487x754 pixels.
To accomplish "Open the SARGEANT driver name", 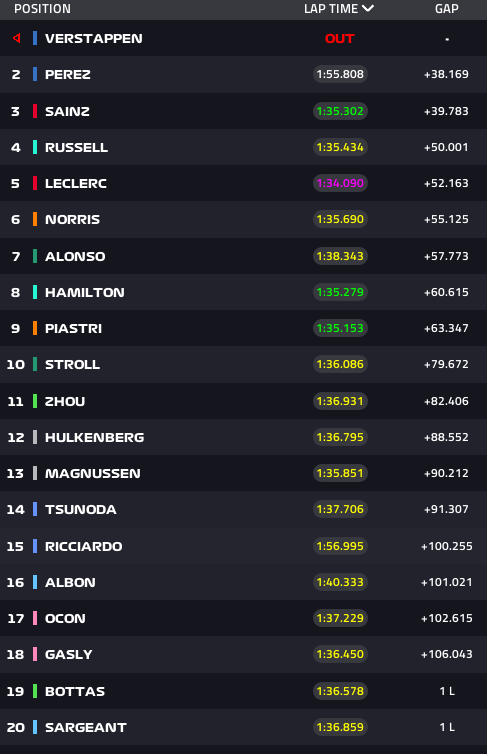I will pyautogui.click(x=86, y=727).
